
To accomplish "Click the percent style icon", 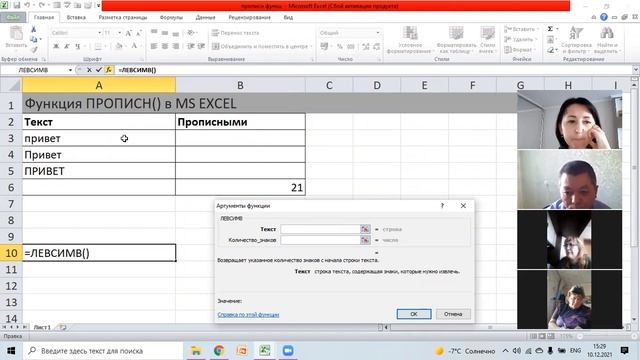I will click(340, 47).
